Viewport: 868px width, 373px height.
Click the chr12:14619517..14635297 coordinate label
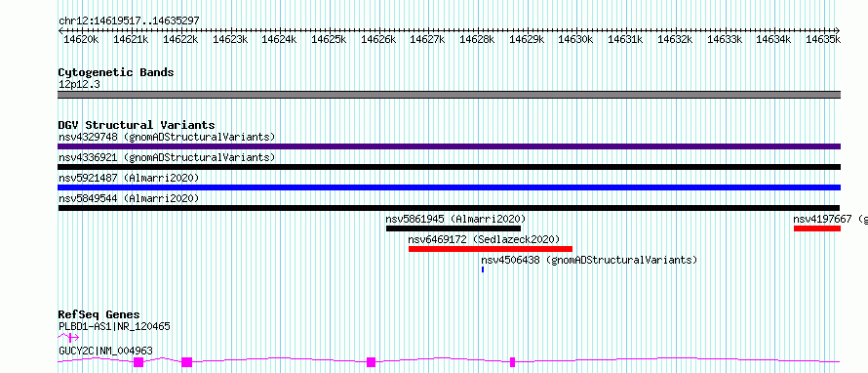click(x=129, y=21)
